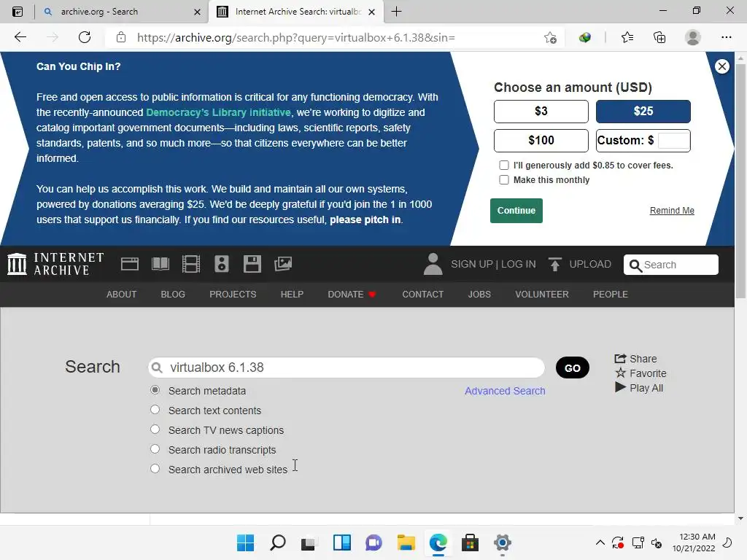Open the Windows Start menu
This screenshot has height=560, width=747.
point(245,542)
